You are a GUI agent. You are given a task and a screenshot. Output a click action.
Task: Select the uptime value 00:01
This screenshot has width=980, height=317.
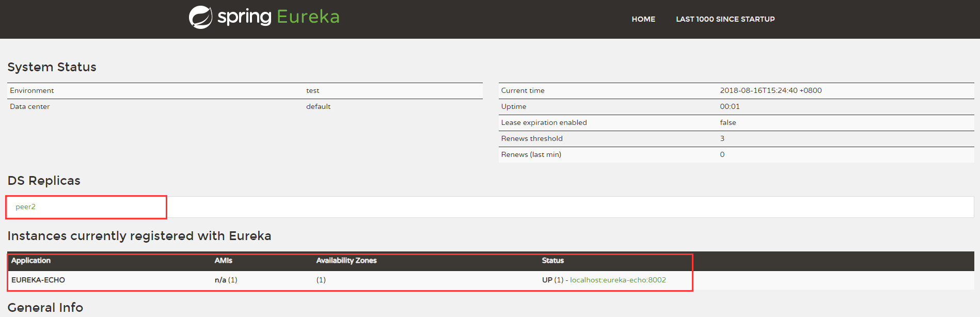[x=730, y=106]
